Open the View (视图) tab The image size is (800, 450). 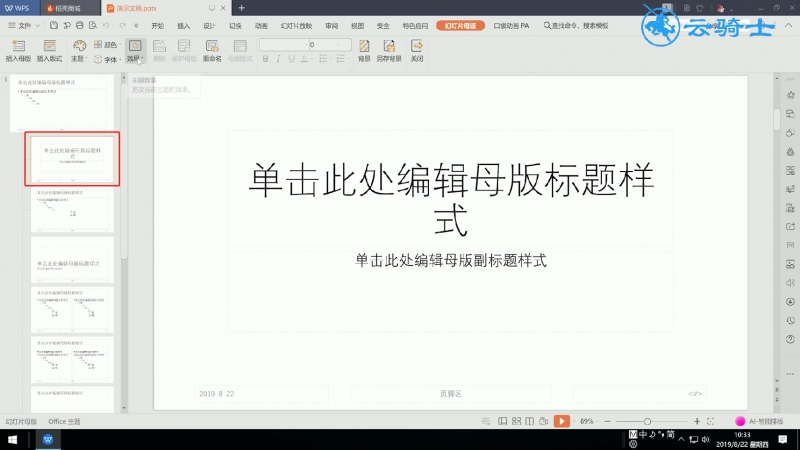tap(358, 26)
